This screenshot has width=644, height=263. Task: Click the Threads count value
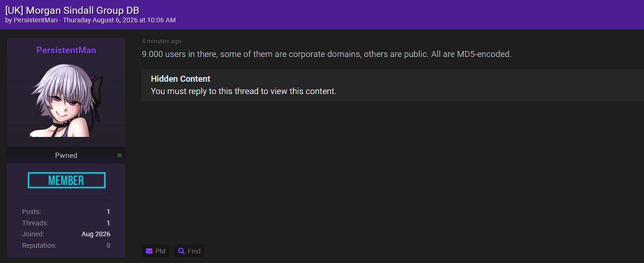coord(109,223)
